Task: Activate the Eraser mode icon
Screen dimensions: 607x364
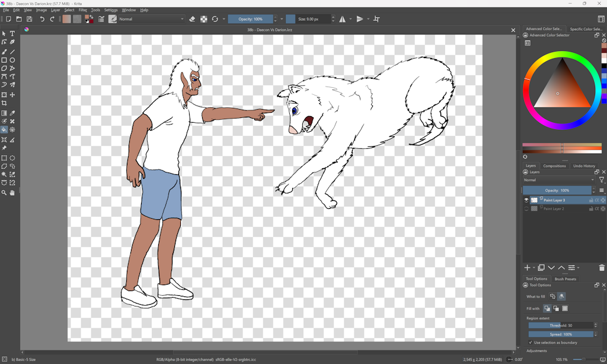Action: (x=192, y=19)
